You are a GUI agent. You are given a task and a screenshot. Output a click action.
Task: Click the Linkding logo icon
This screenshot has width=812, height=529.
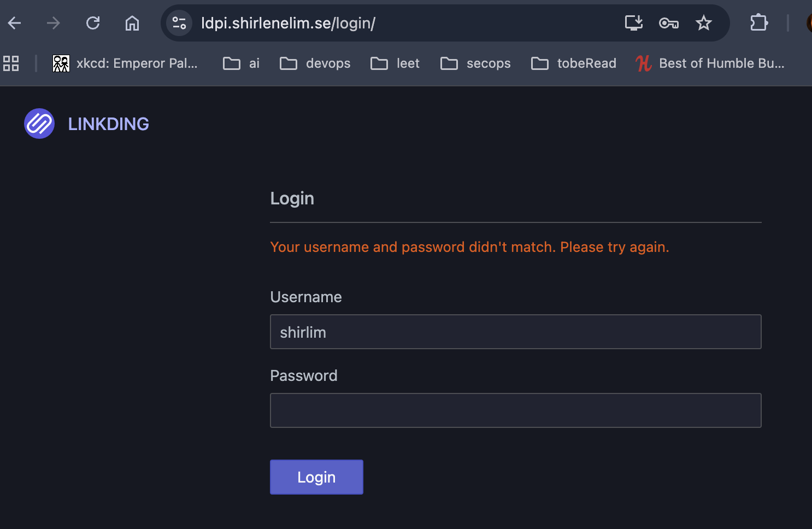coord(39,124)
